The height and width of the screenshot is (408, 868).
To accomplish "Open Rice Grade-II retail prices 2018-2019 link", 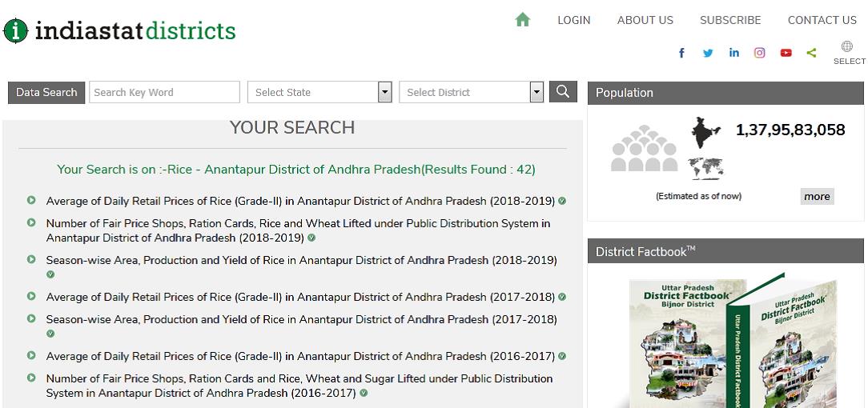I will click(x=300, y=201).
